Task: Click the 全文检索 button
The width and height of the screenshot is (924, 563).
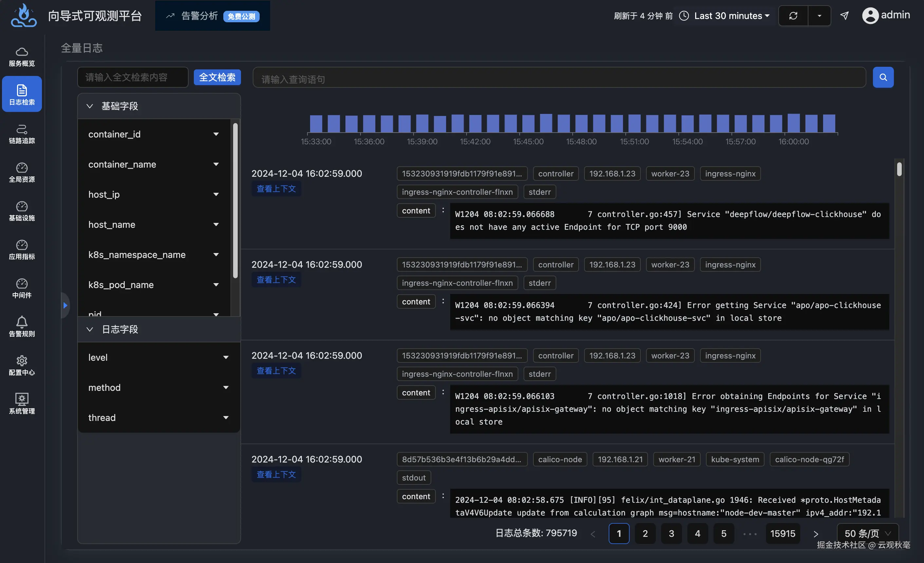Action: coord(217,78)
